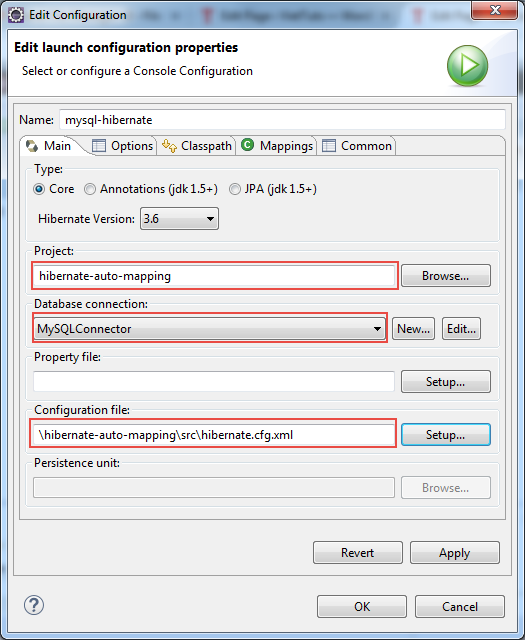Expand the Database connection combo box
This screenshot has width=525, height=640.
coord(210,328)
